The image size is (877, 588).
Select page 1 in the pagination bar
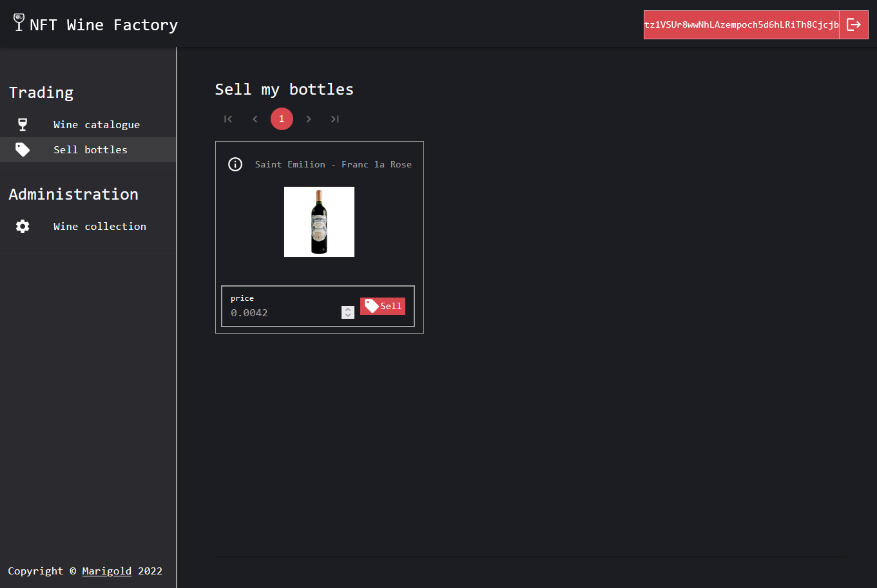(282, 119)
